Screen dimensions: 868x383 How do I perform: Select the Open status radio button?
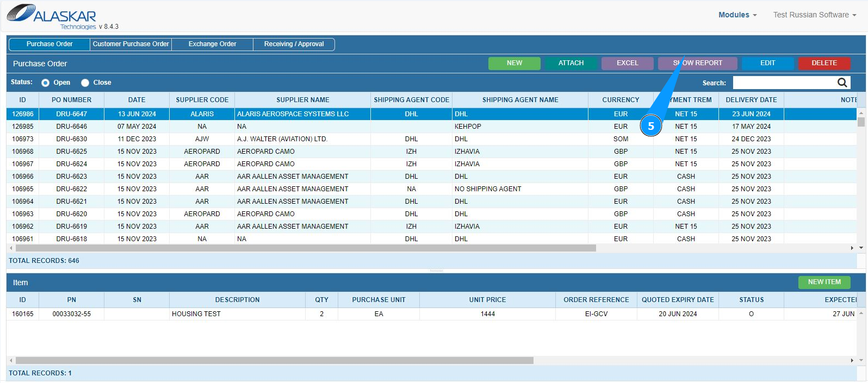46,83
